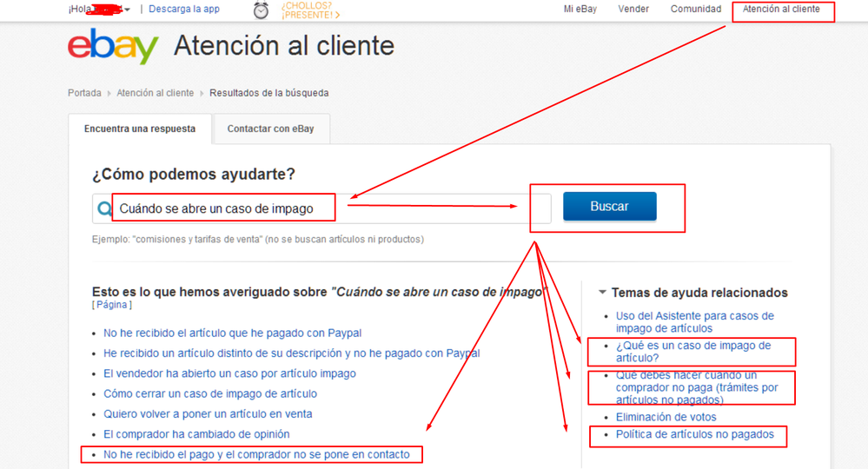Open Qué debes hacer cuando un comprador no paga
This screenshot has width=868, height=469.
click(697, 387)
